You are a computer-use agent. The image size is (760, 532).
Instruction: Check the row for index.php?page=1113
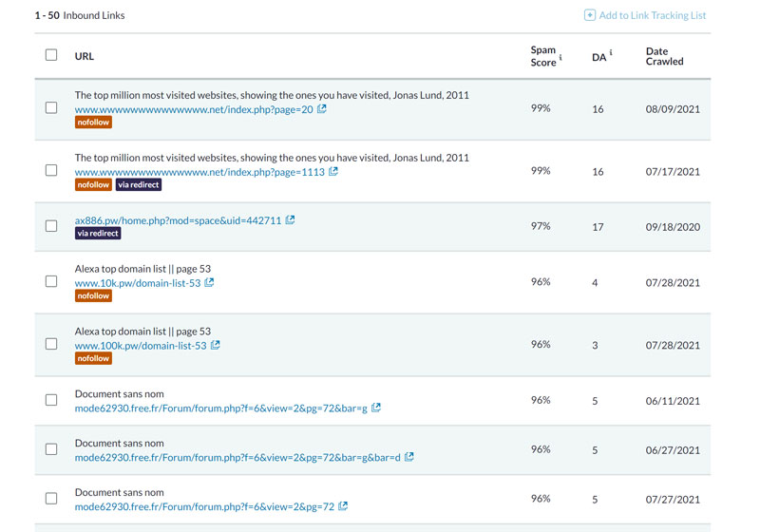(x=51, y=170)
